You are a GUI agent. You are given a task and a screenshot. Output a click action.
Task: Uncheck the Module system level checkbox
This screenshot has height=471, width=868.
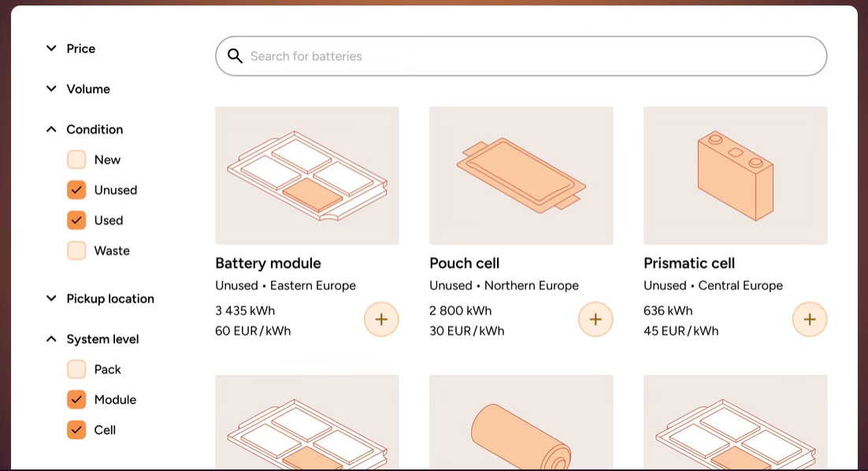[76, 399]
